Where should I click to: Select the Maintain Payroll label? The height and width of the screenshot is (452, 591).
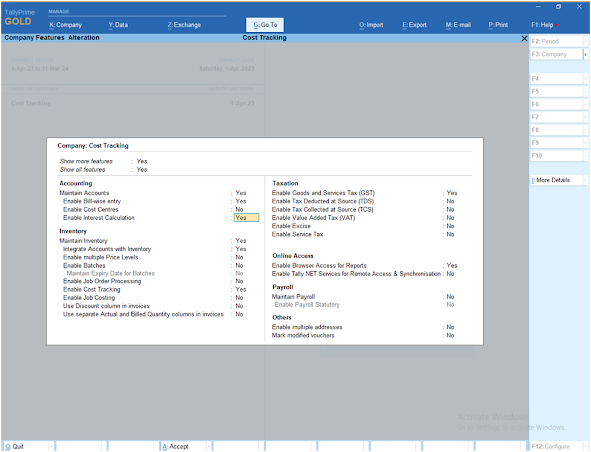coord(293,297)
